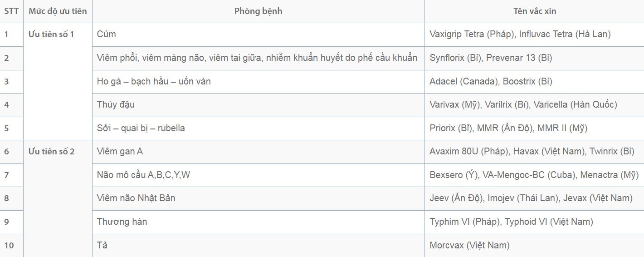Click the Phòng bệnh column header
This screenshot has width=644, height=257.
click(259, 11)
